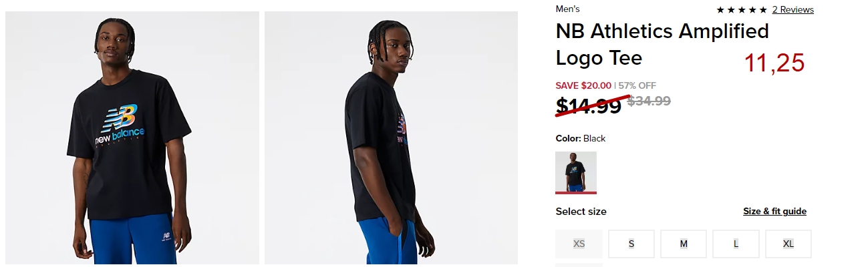Open the Size & fit guide
Image resolution: width=868 pixels, height=267 pixels.
[774, 211]
